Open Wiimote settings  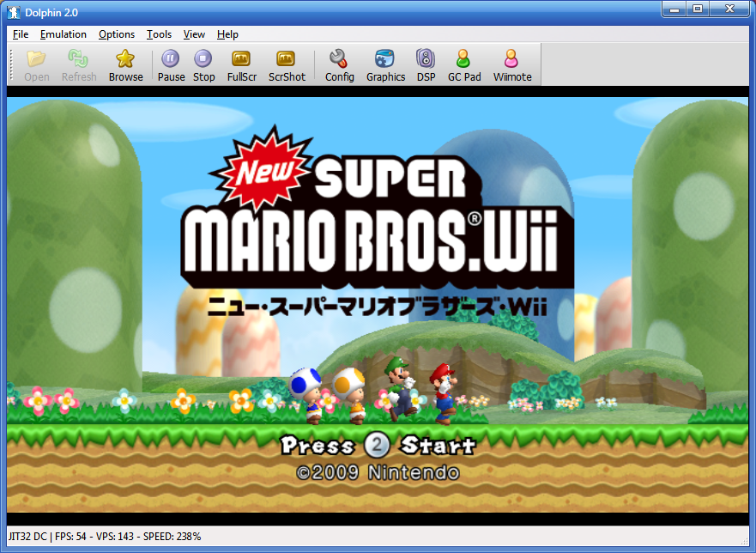point(512,65)
